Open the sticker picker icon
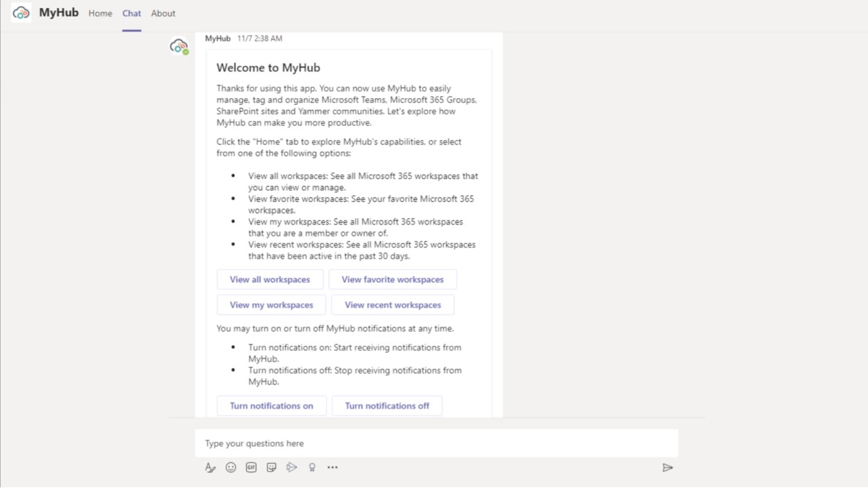868x488 pixels. tap(271, 468)
